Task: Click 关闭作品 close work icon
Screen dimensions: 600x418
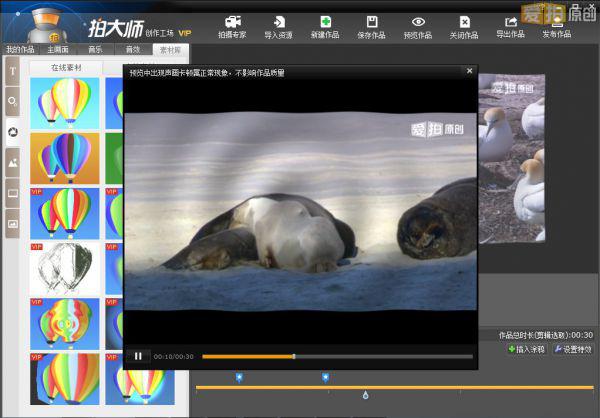Action: coord(464,28)
